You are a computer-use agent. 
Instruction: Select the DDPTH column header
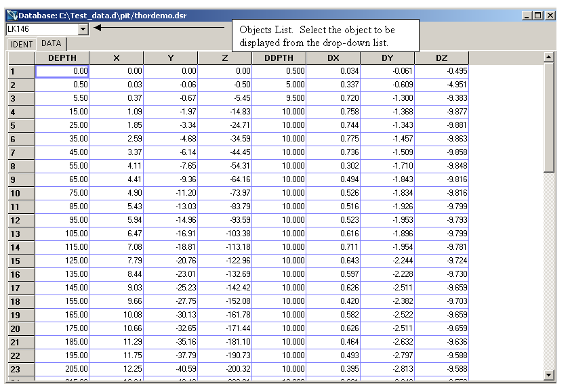point(279,58)
